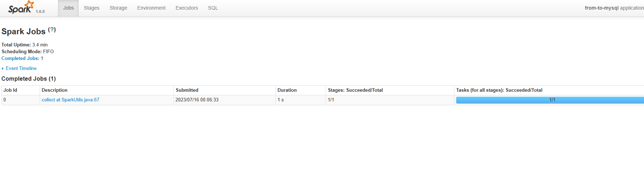This screenshot has width=644, height=171.
Task: Click the Spark logo icon
Action: [x=21, y=7]
